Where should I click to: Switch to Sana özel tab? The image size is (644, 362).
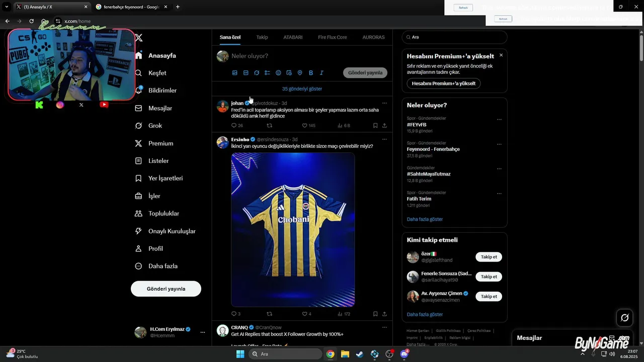point(230,37)
